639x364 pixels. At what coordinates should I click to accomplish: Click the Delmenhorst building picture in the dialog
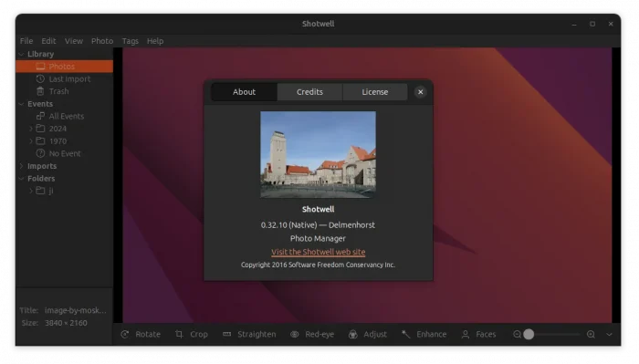coord(319,155)
